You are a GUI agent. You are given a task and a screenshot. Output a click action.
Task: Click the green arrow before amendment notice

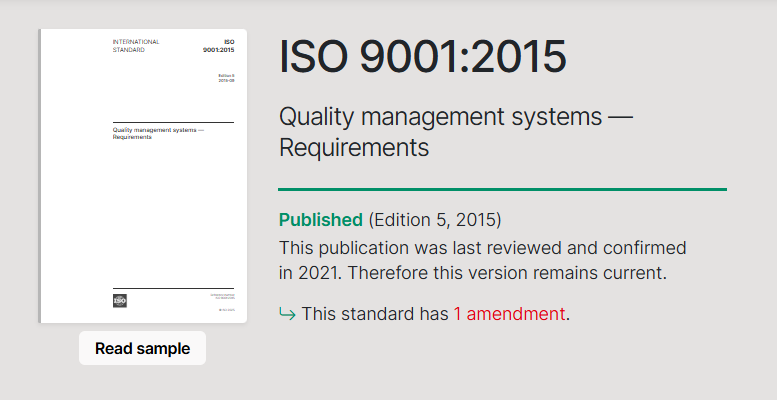click(287, 314)
